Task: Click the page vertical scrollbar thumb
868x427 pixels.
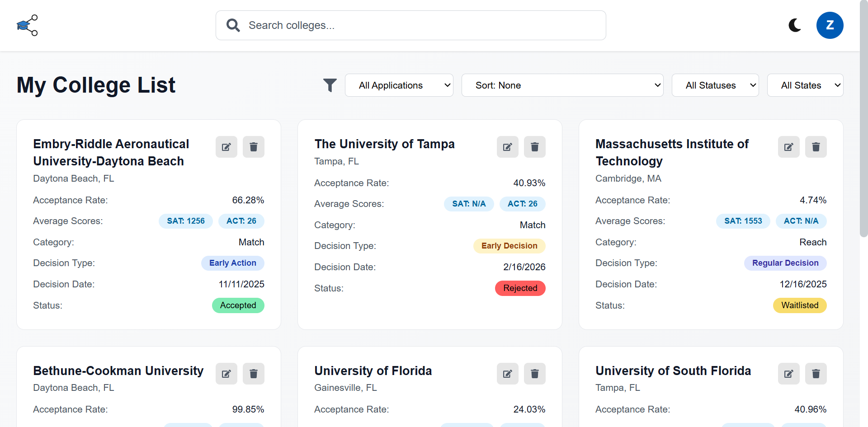Action: pos(863,117)
